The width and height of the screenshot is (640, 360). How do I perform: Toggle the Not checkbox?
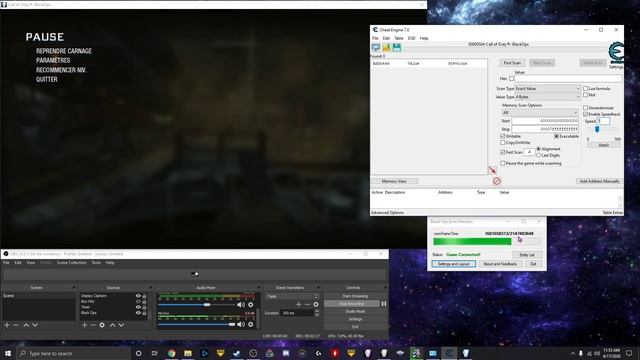click(585, 95)
